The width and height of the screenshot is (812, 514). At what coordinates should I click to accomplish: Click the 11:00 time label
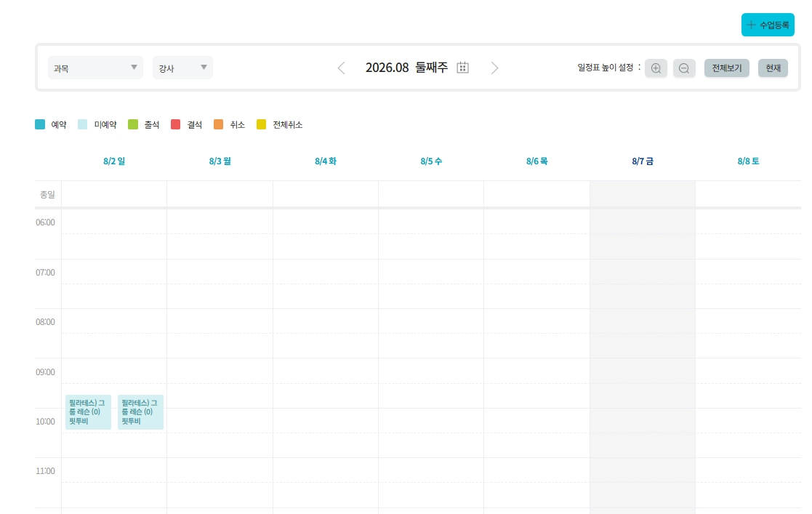45,471
